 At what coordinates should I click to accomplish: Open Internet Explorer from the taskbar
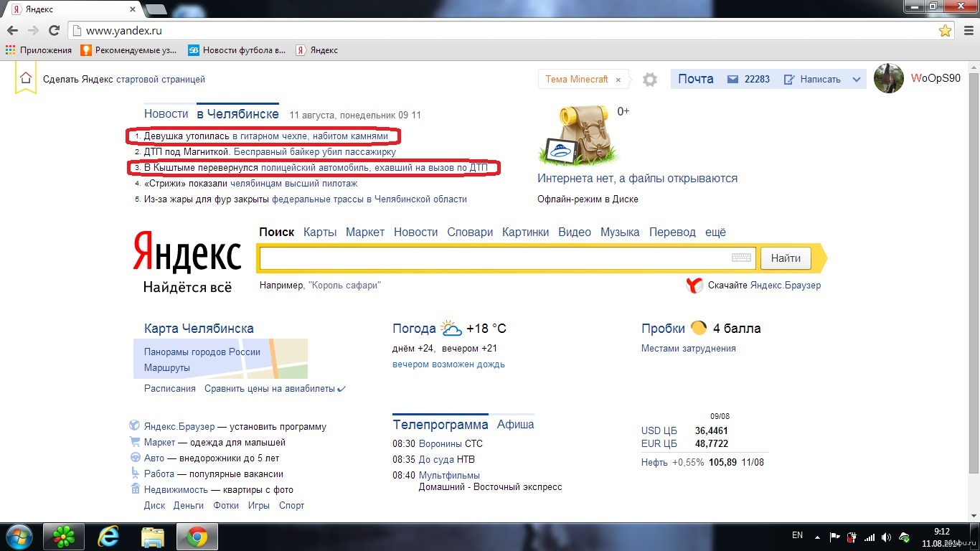click(x=109, y=536)
